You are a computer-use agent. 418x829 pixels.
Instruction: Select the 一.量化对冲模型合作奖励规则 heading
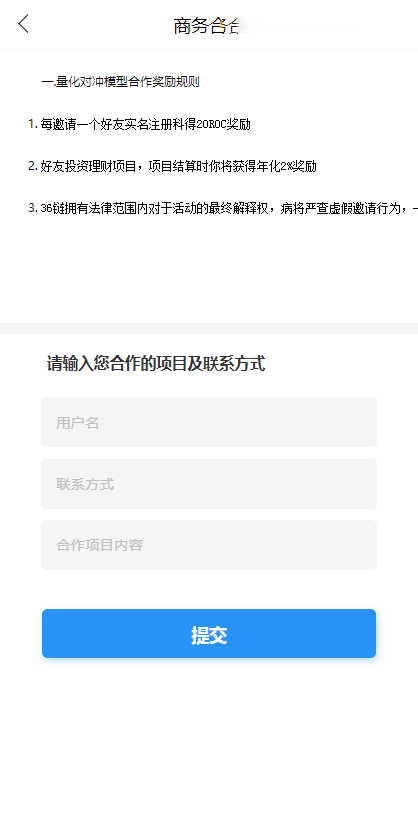pos(120,82)
